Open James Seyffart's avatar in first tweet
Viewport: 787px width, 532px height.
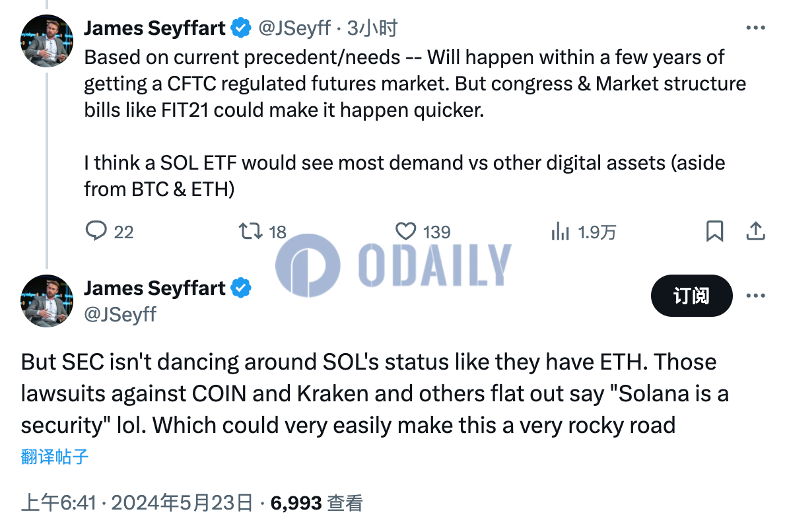tap(47, 41)
